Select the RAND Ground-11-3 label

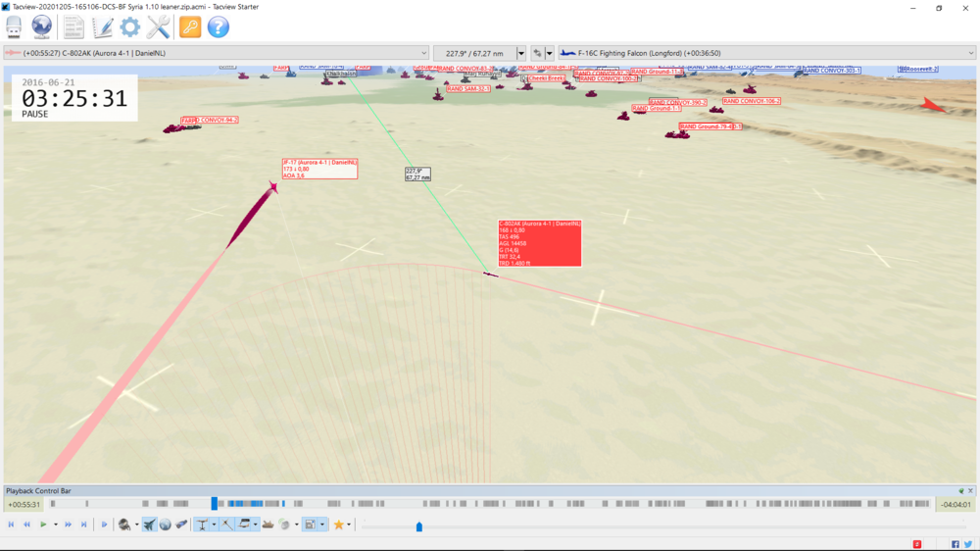pyautogui.click(x=657, y=72)
